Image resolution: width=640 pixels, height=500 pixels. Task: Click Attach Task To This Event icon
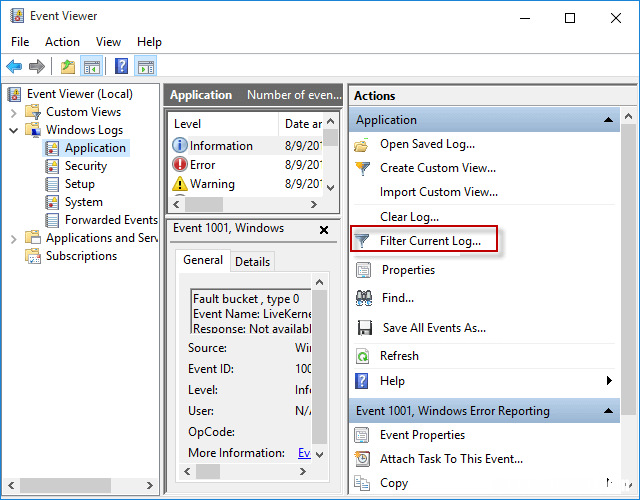click(362, 459)
